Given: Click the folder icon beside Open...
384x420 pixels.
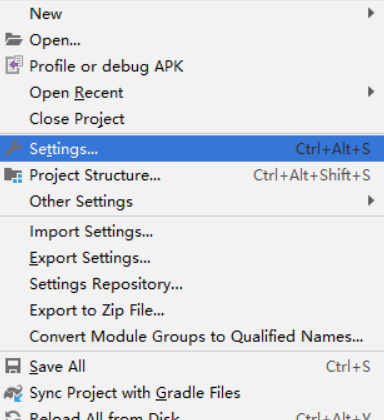Looking at the screenshot, I should click(x=14, y=40).
